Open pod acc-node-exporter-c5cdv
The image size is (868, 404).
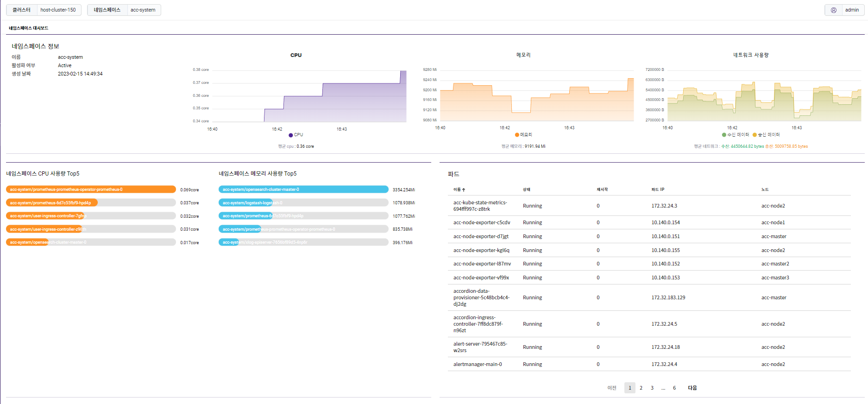click(482, 222)
